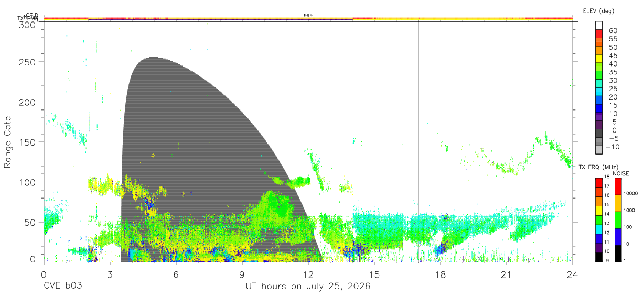Click the '150' Range Gate tick label
644x297 pixels.
pos(28,142)
